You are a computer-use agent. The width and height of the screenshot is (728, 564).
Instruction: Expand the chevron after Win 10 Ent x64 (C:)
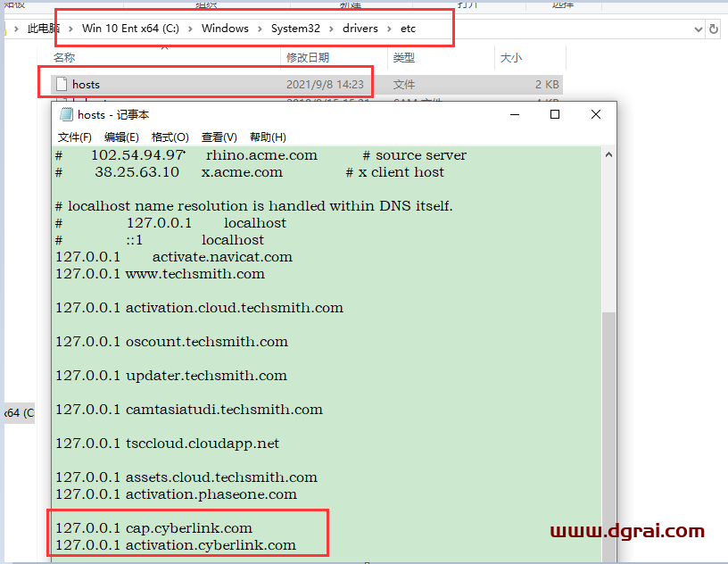click(190, 29)
